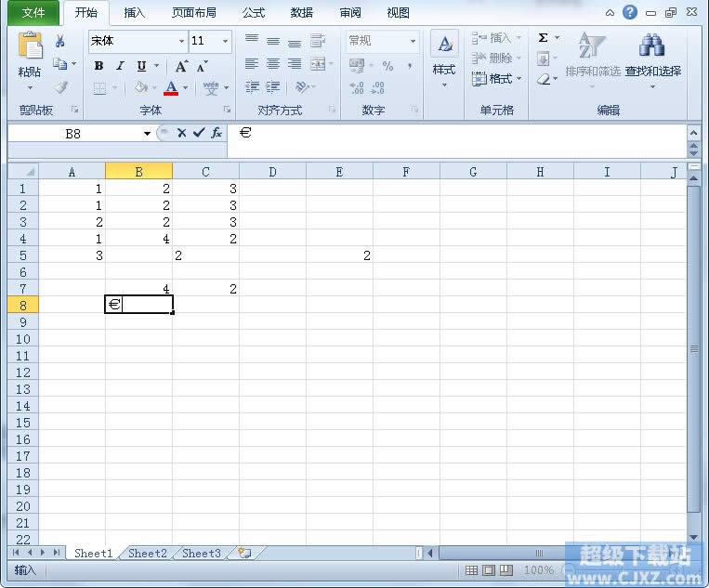This screenshot has height=588, width=709.
Task: Open the Help question mark icon
Action: pos(630,13)
